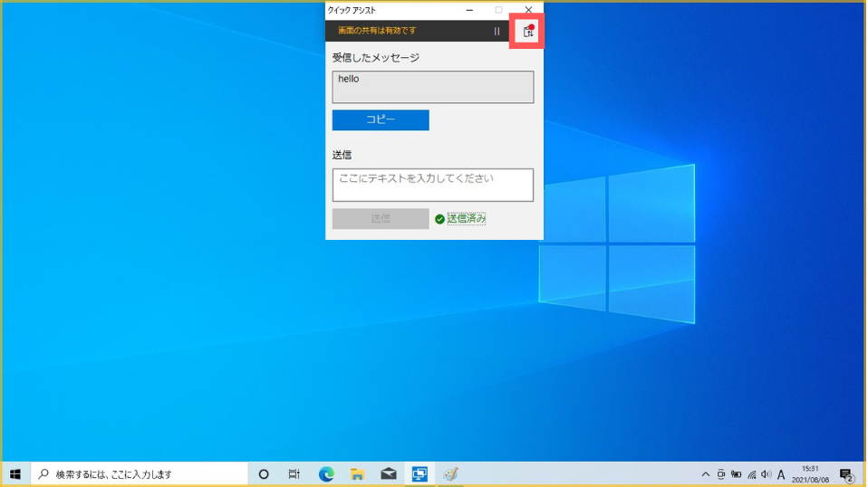Open File Explorer from the taskbar
The image size is (868, 487).
tap(357, 474)
